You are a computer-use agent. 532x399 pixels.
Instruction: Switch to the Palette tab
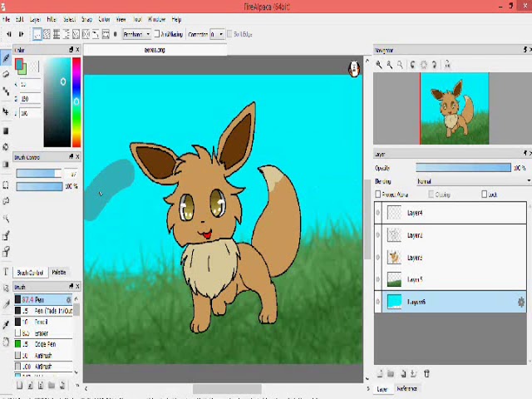[59, 272]
